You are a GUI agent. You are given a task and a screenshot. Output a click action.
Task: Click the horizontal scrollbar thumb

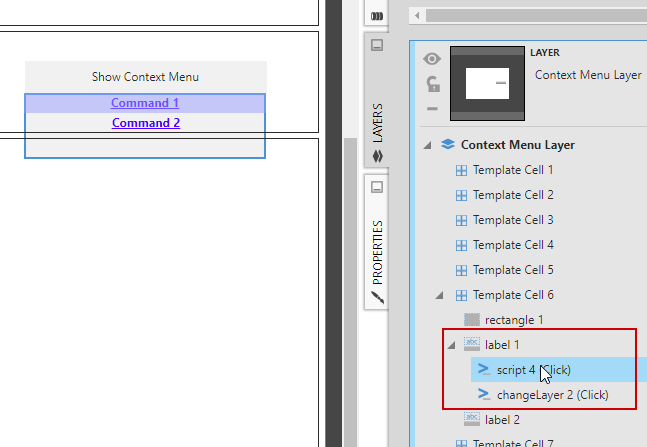pos(536,16)
